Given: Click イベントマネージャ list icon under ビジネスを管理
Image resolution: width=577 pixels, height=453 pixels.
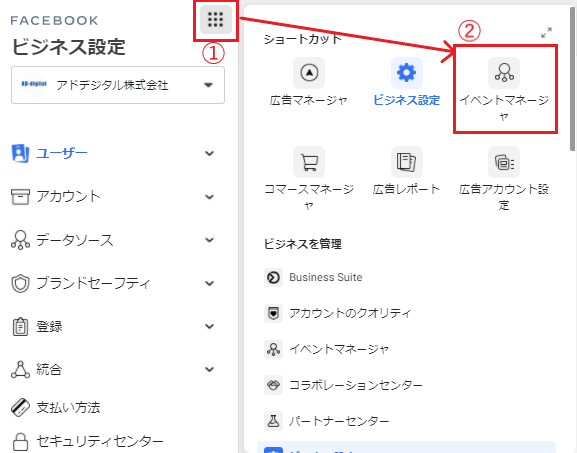Looking at the screenshot, I should [x=273, y=349].
